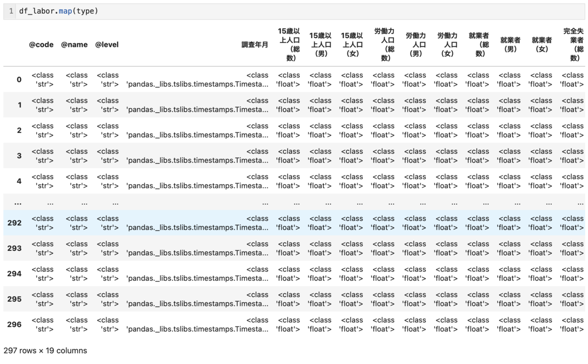Click the 調査年月 ellipsis cell in the truncated row
This screenshot has height=364, width=588.
point(265,202)
